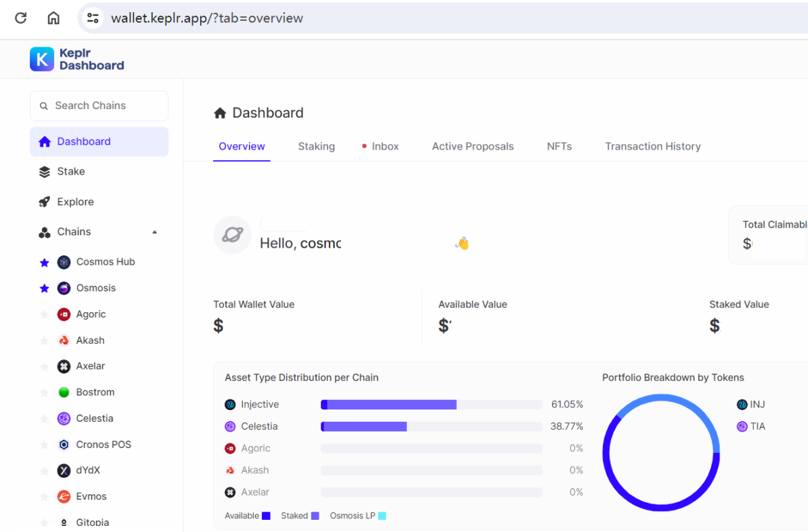Click the Explore rocket icon

(45, 202)
